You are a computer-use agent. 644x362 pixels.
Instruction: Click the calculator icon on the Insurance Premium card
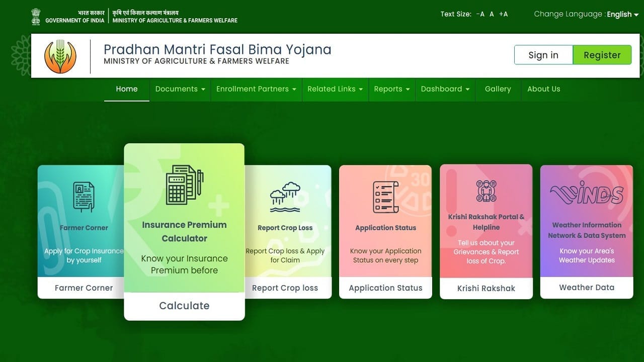point(184,184)
